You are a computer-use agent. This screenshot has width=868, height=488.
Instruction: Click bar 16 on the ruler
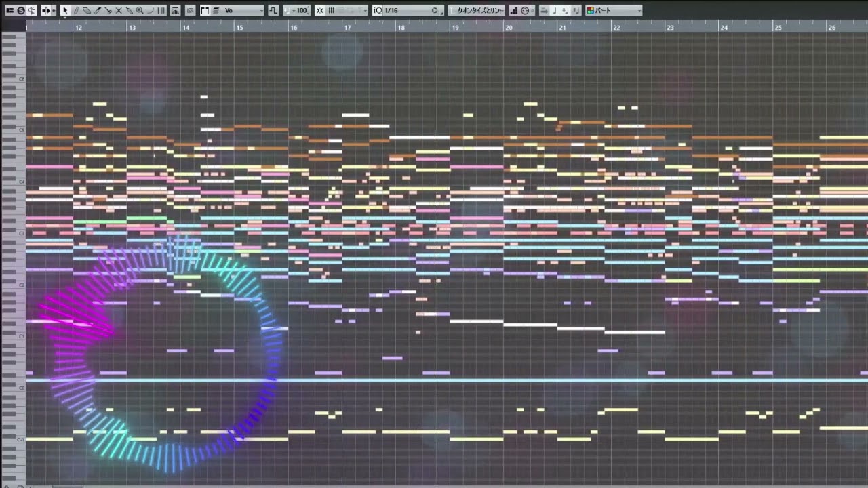[294, 27]
